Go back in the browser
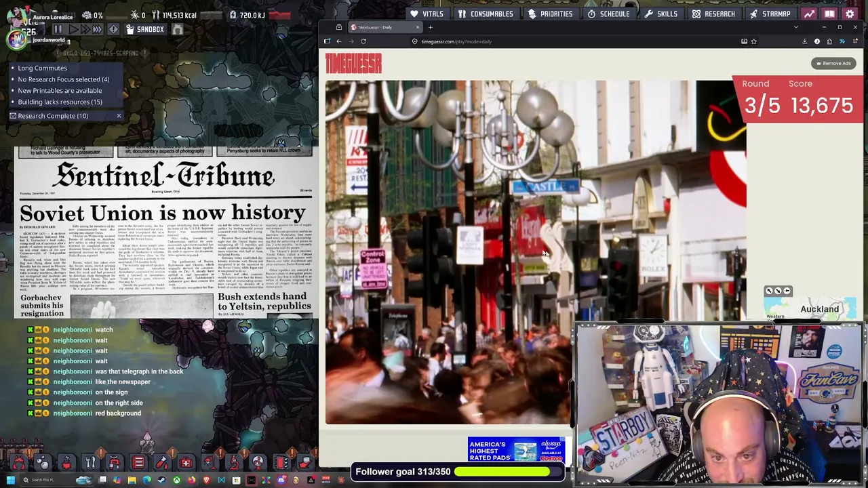 click(x=339, y=41)
